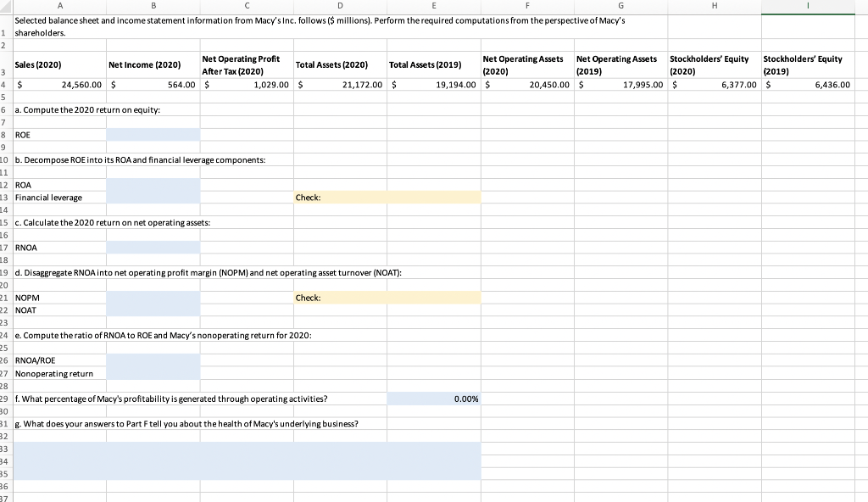This screenshot has width=868, height=502.
Task: Click the ROE answer input cell
Action: 153,134
